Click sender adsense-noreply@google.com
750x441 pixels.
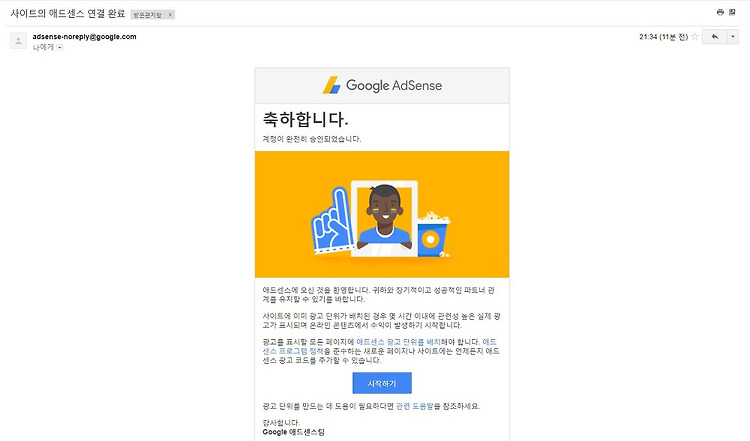coord(84,36)
